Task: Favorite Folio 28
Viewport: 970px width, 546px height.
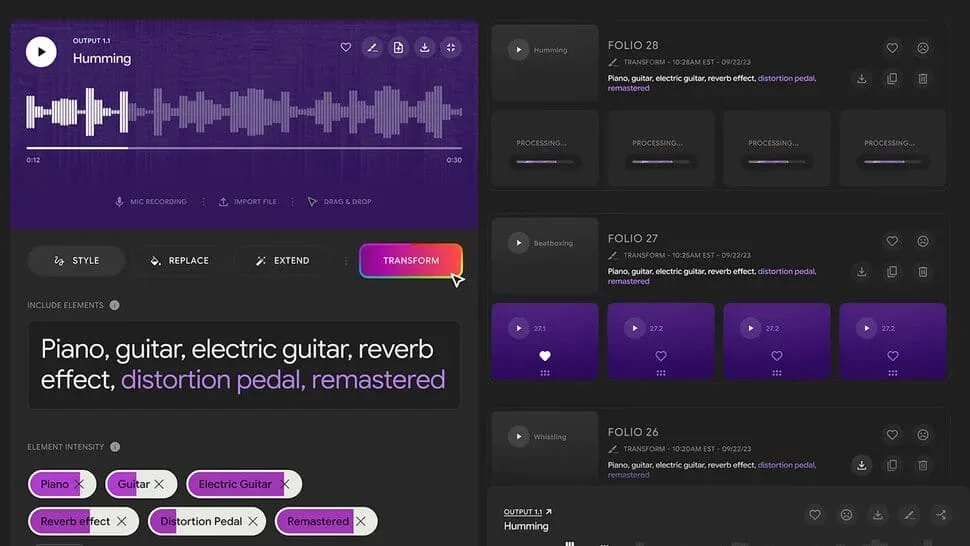Action: [x=892, y=48]
